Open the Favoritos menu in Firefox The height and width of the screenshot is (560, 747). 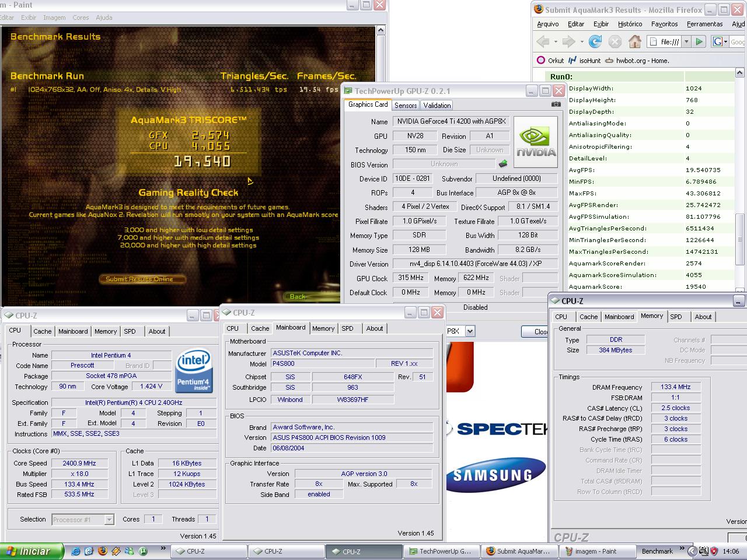pyautogui.click(x=665, y=24)
